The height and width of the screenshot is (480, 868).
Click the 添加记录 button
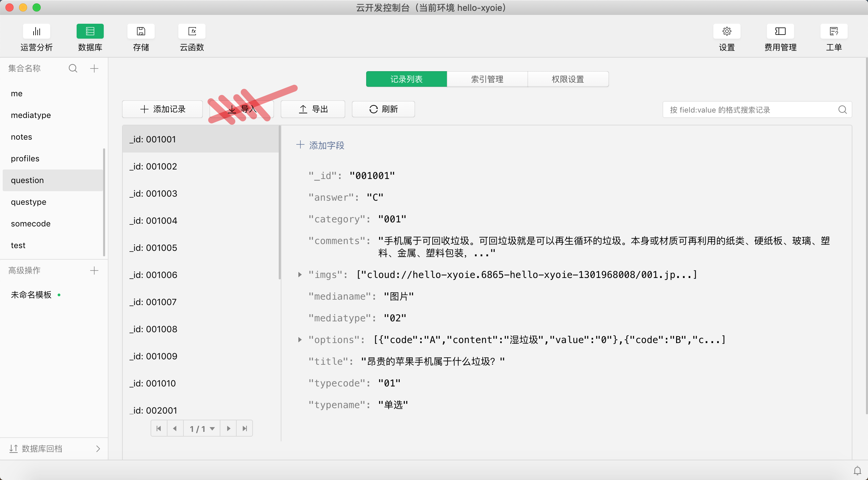(x=162, y=109)
